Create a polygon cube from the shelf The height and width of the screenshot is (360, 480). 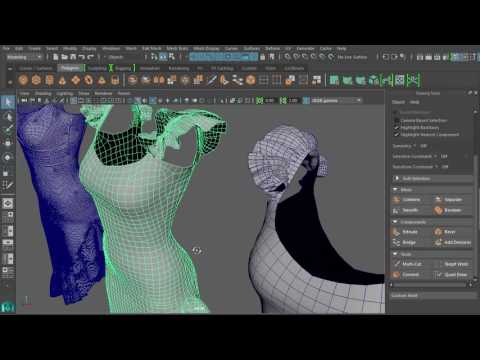[x=36, y=80]
